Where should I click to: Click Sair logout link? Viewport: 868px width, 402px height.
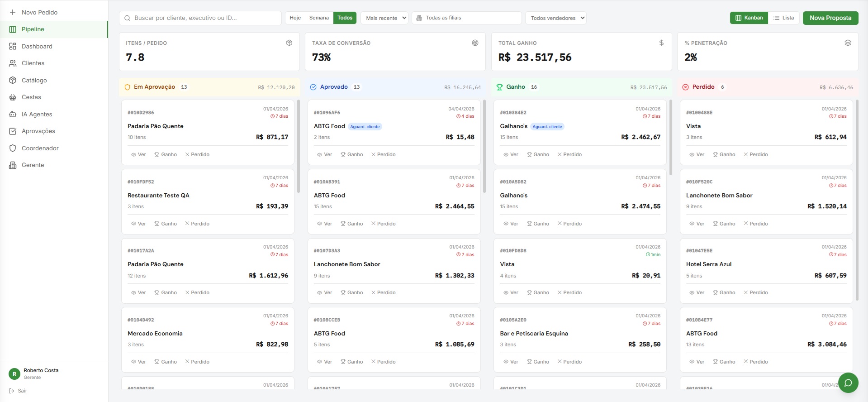pos(18,391)
